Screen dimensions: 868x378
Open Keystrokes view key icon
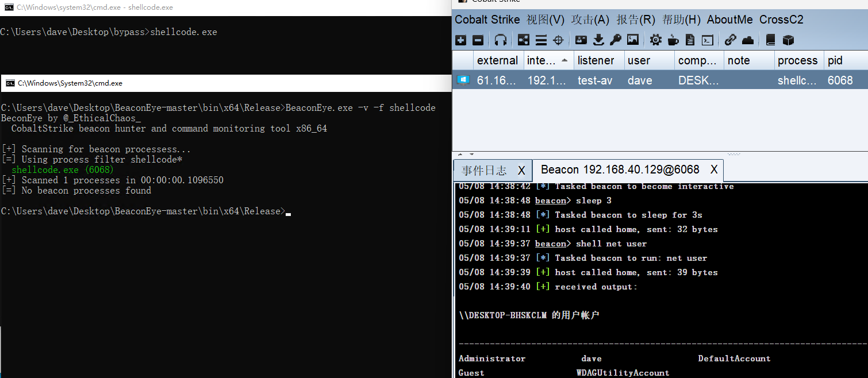coord(615,40)
